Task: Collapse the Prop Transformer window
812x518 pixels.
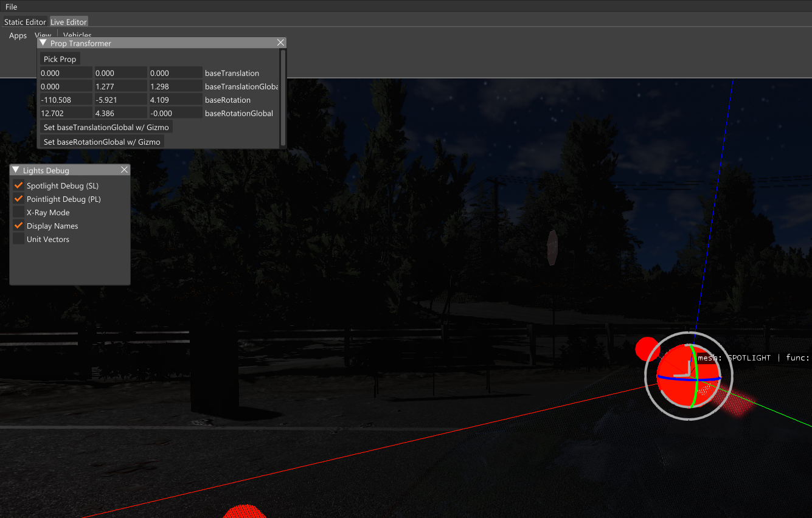Action: tap(43, 43)
